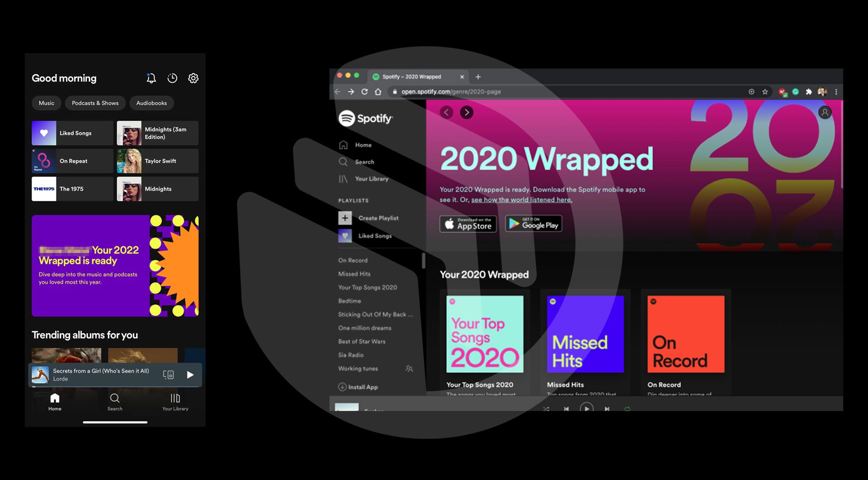Toggle shuffle in web player bar
The image size is (868, 480).
point(546,409)
